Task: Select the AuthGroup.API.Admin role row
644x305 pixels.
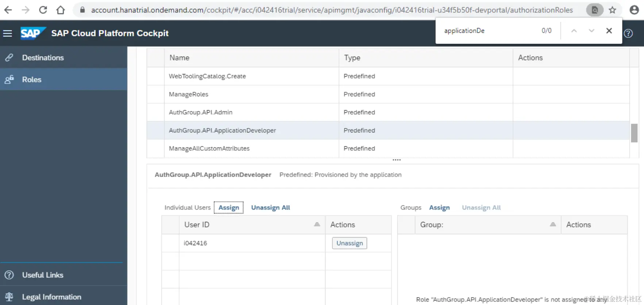Action: click(388, 112)
